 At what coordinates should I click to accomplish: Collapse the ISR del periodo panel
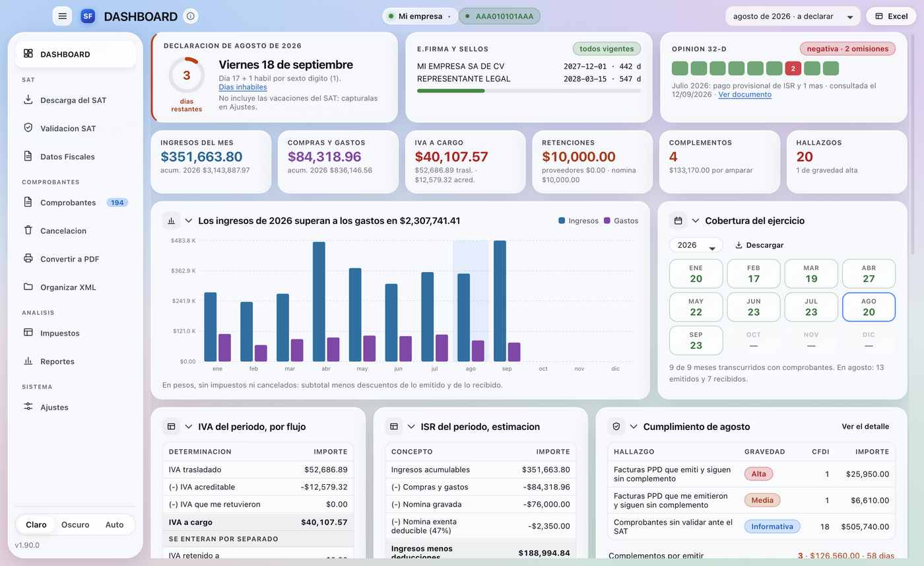click(x=411, y=427)
